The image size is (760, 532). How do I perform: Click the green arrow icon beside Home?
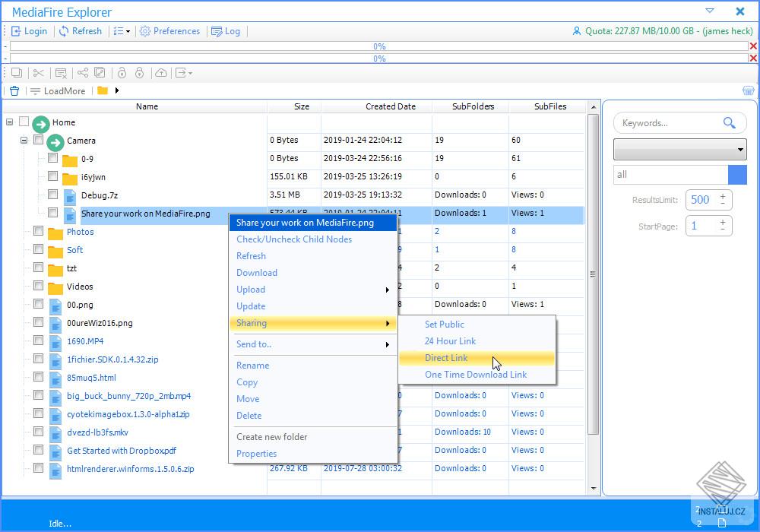click(x=41, y=125)
